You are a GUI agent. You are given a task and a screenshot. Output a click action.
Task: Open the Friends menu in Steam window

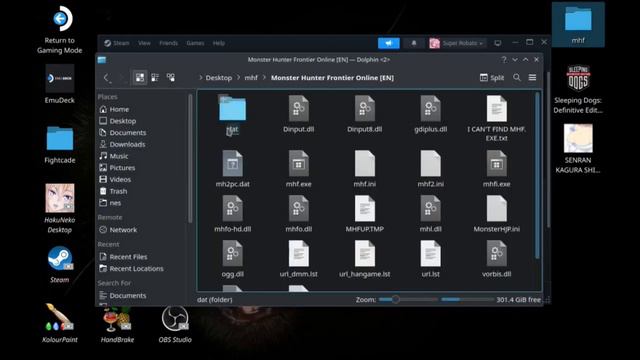click(x=169, y=43)
